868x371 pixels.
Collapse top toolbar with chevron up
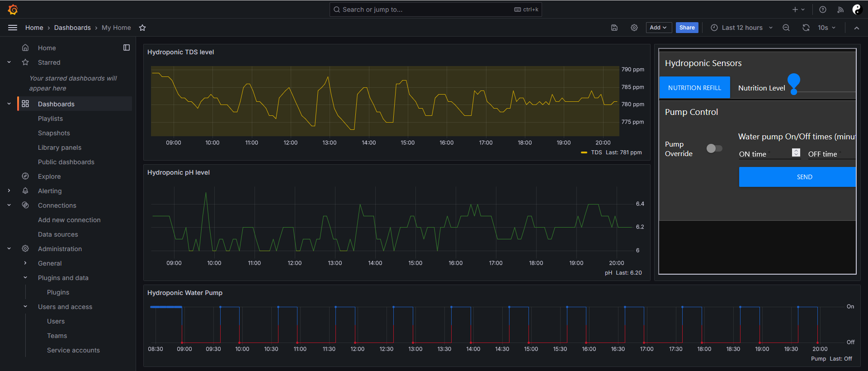(x=857, y=28)
